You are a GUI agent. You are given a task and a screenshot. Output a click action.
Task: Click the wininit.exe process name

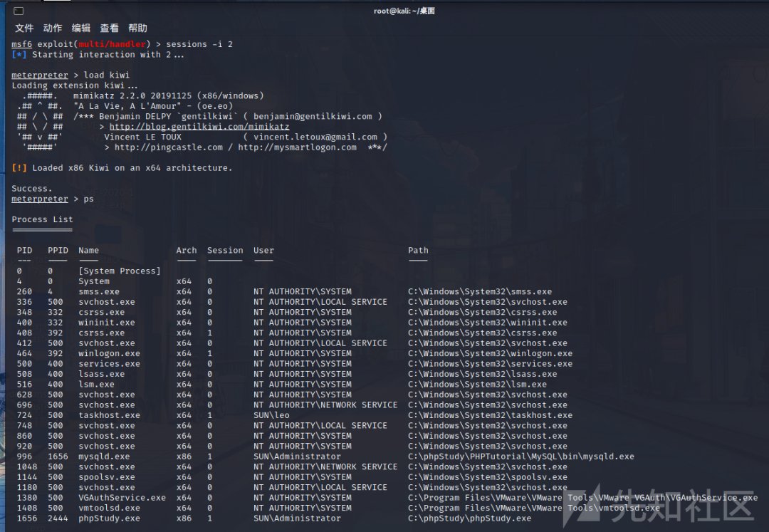point(107,322)
